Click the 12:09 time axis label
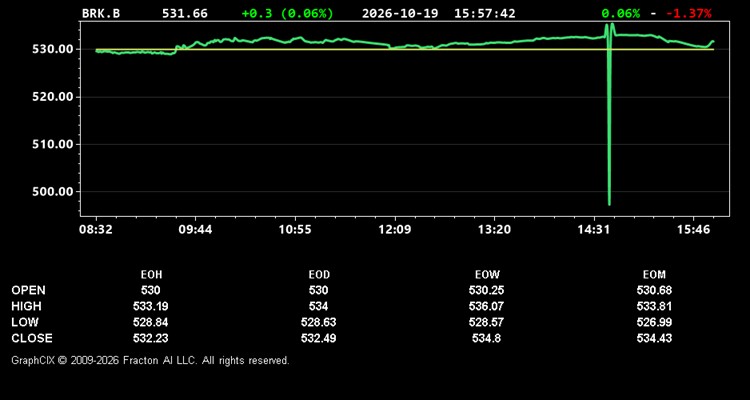Screen dimensions: 750x400 click(395, 230)
